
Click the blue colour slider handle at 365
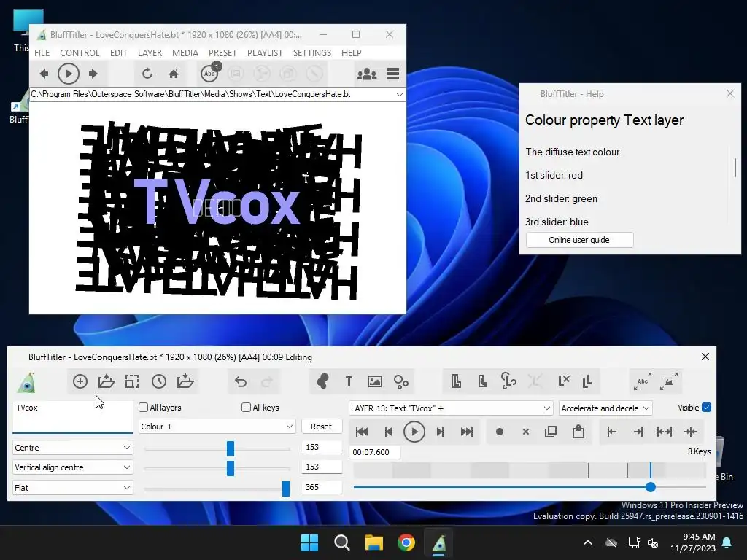coord(286,488)
